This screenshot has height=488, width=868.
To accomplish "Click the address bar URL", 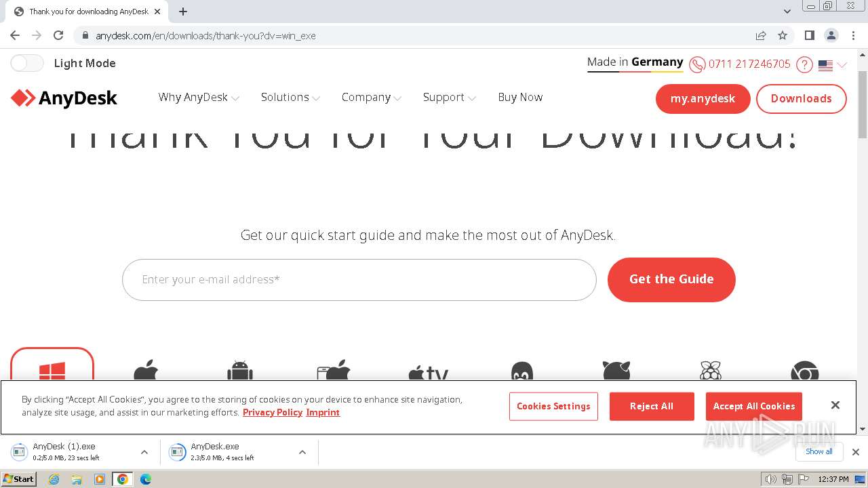I will click(x=205, y=36).
